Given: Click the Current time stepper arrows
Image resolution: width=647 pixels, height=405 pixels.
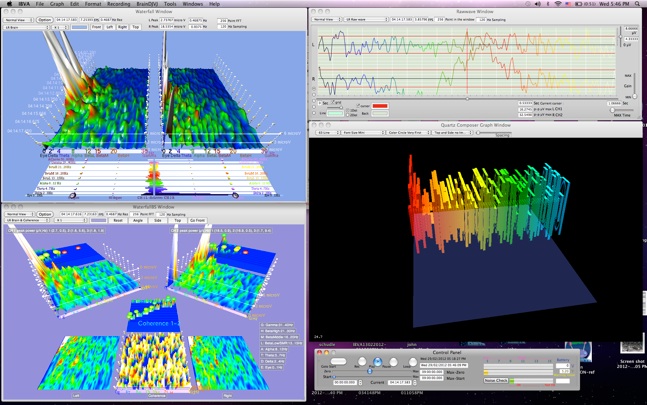Looking at the screenshot, I should 414,383.
